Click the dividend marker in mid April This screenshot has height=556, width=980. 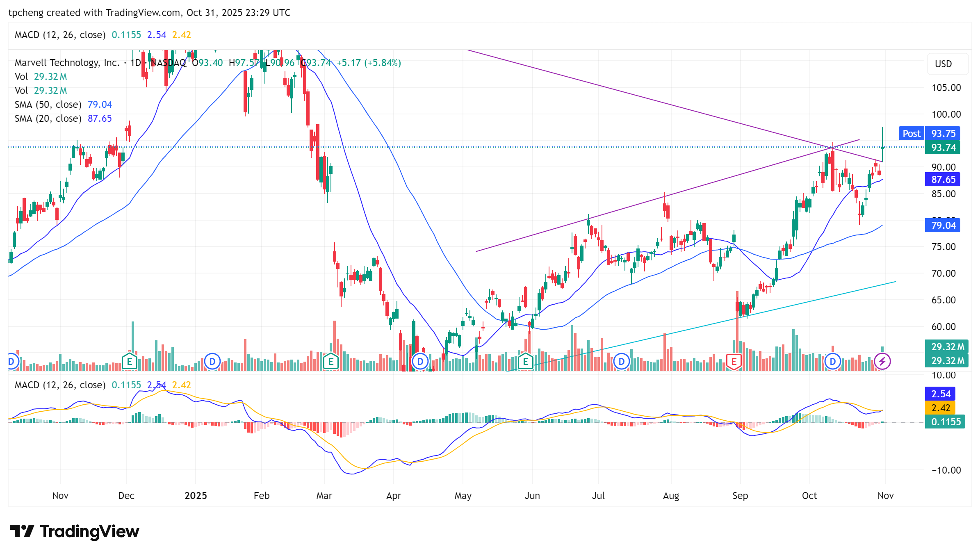click(x=420, y=362)
